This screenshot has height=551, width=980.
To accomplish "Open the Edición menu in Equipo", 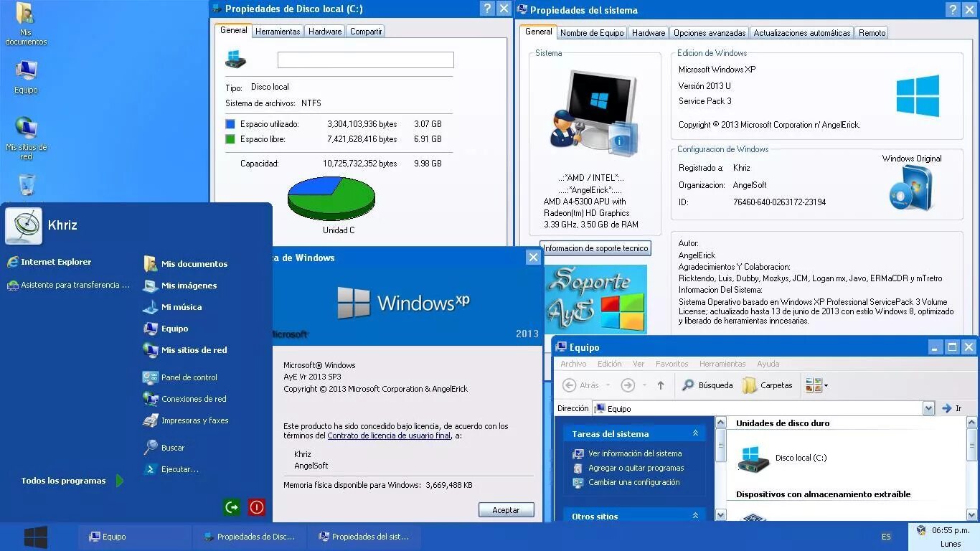I will pyautogui.click(x=610, y=364).
